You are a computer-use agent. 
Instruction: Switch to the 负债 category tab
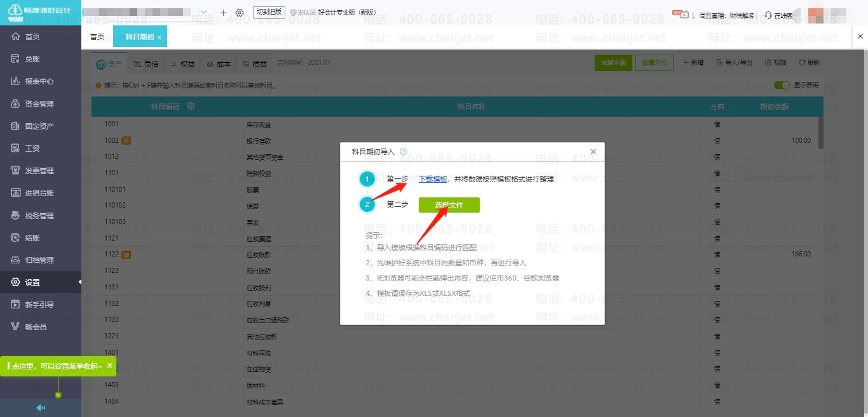coord(146,64)
